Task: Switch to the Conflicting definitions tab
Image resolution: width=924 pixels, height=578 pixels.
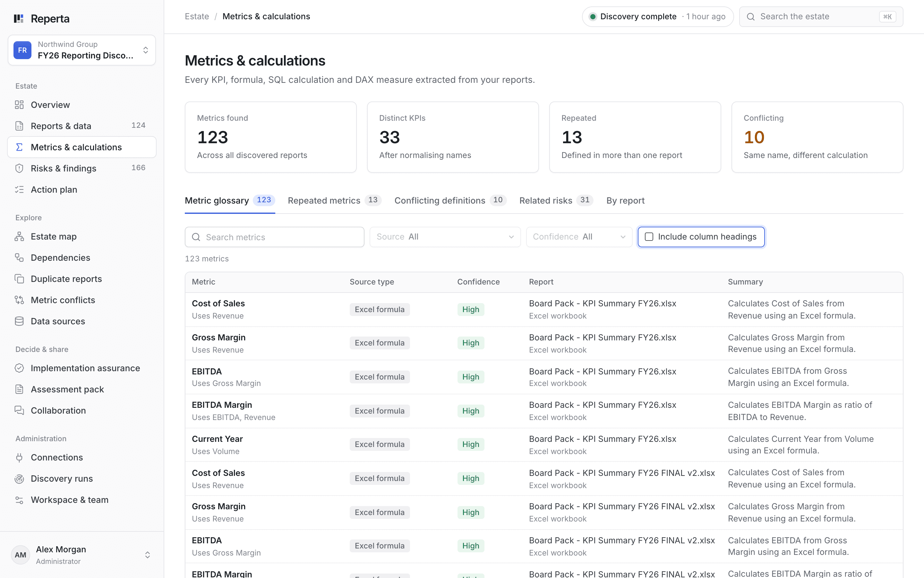Action: tap(450, 201)
